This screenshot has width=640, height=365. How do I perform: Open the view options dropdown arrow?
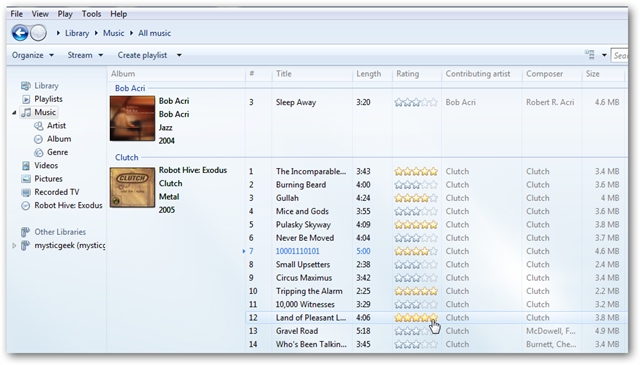pos(604,55)
